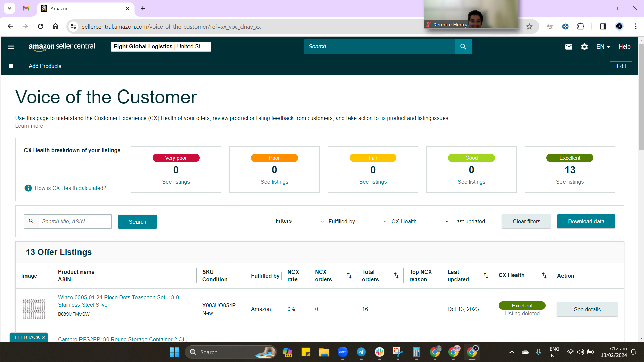Show hidden system tray icons
This screenshot has width=644, height=362.
point(512,352)
